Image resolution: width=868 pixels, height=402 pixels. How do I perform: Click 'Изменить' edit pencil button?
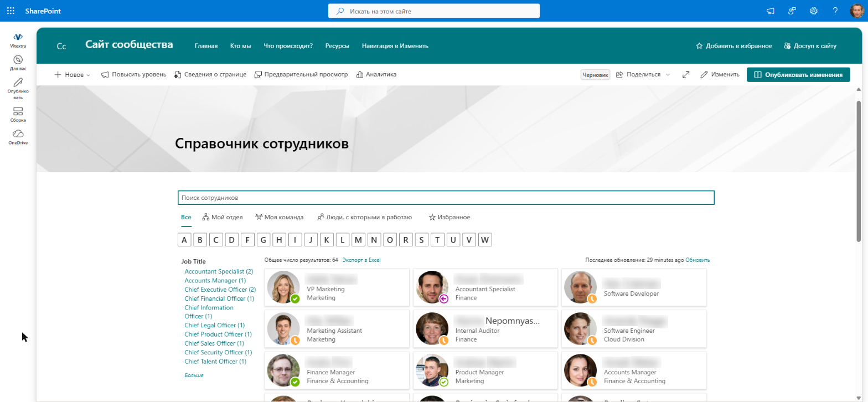click(x=720, y=74)
